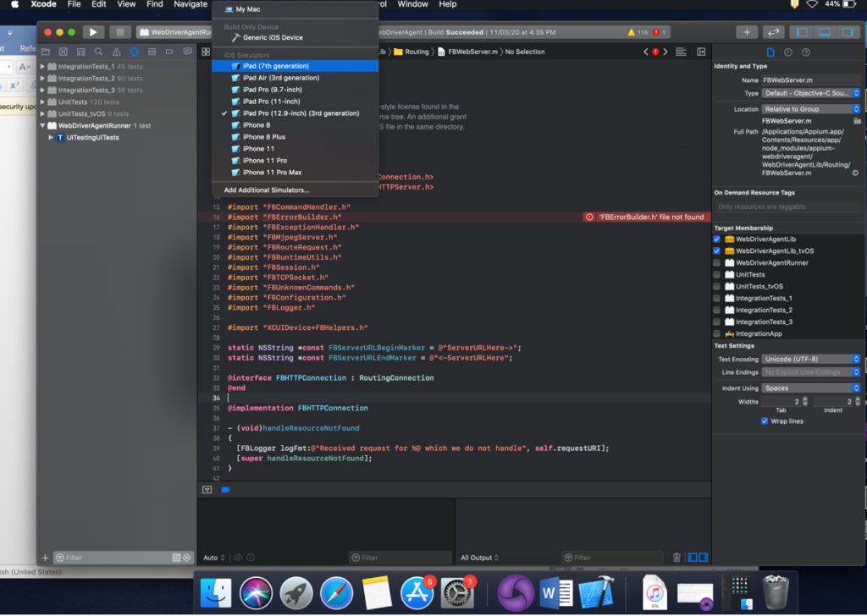Toggle the left navigator panel button
Image resolution: width=867 pixels, height=616 pixels.
[x=802, y=32]
